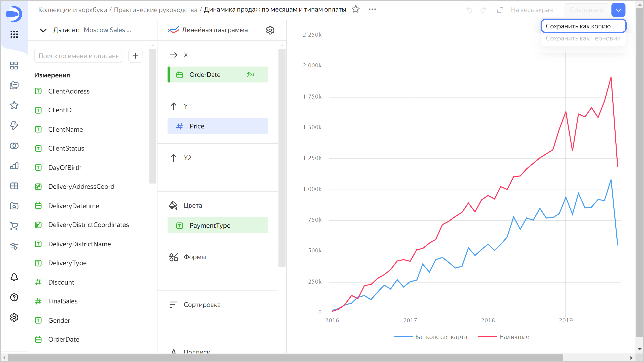Open chart settings gear icon
Viewport: 644px width, 362px height.
(x=270, y=30)
